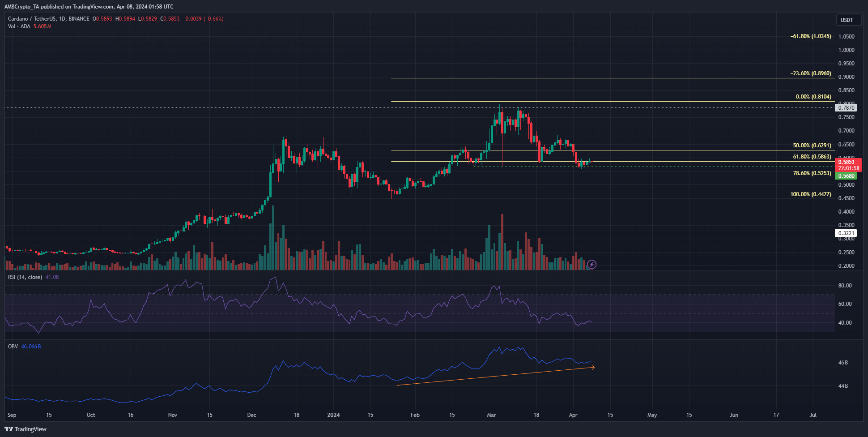Screen dimensions: 868x437
Task: Click the Feb label on the time axis
Action: 415,415
